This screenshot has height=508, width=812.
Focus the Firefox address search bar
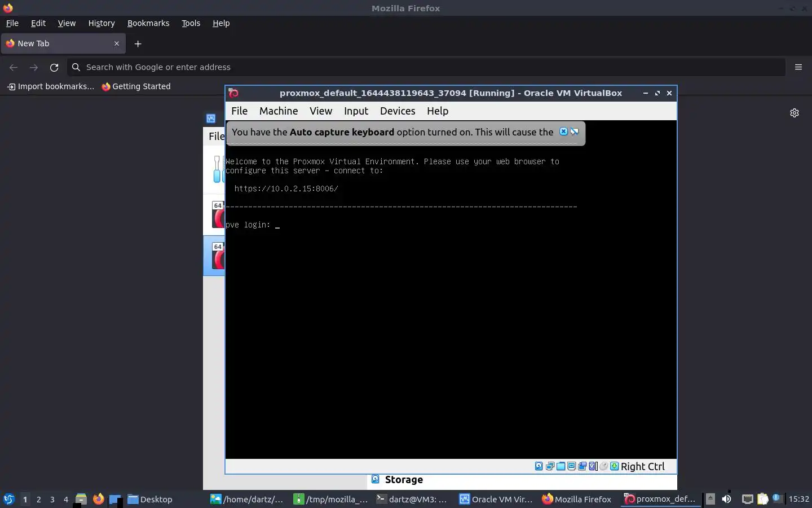click(x=426, y=67)
